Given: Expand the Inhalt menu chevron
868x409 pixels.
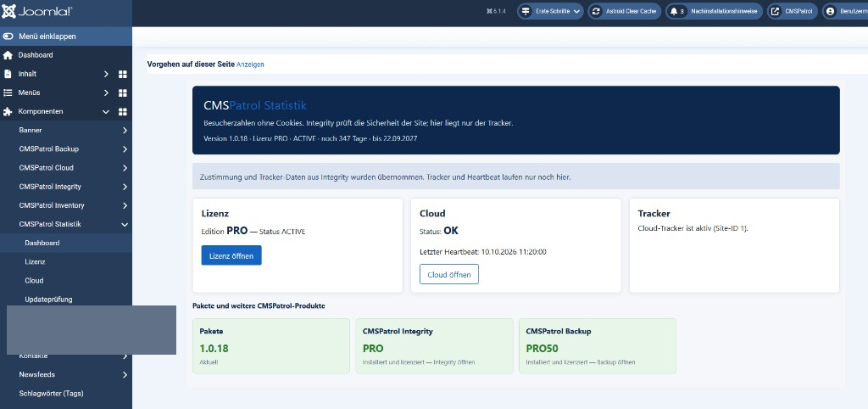Looking at the screenshot, I should 106,75.
